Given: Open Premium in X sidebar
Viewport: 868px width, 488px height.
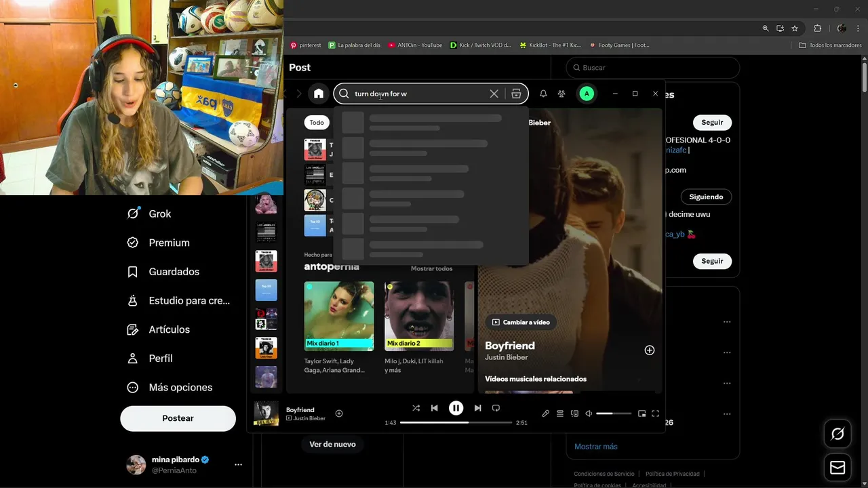Looking at the screenshot, I should [x=159, y=243].
